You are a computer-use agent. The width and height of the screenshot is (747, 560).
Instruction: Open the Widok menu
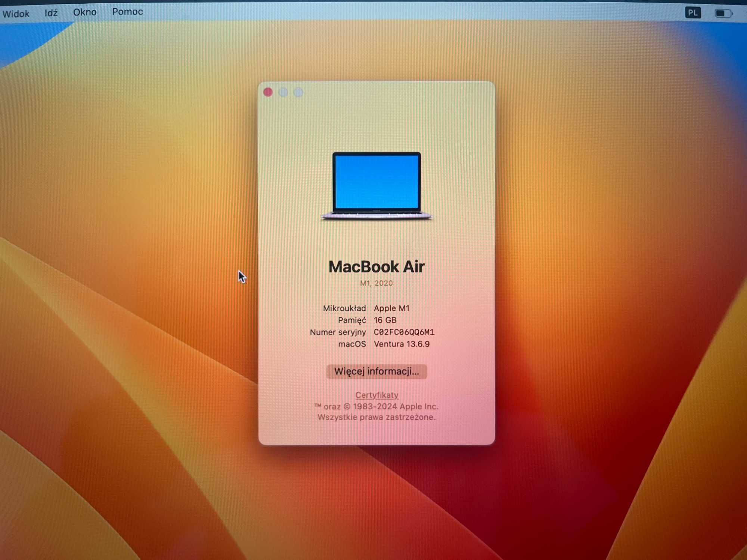click(x=16, y=14)
